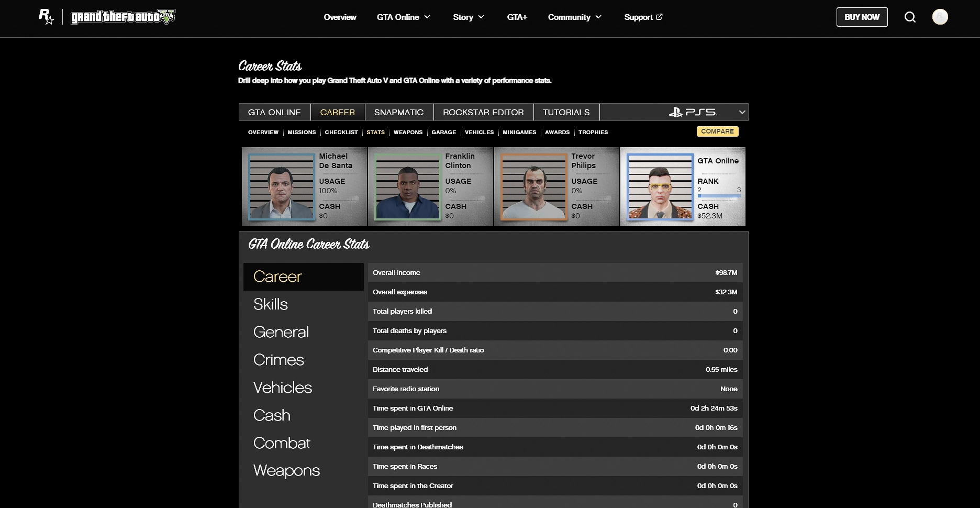Select Skills in the stats sidebar
The image size is (980, 508).
click(x=271, y=304)
